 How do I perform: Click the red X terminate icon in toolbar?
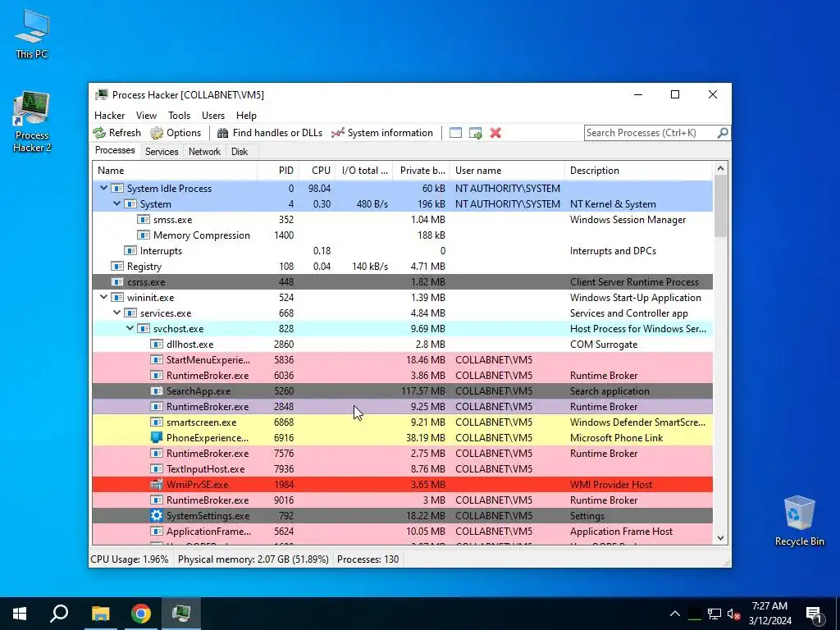(495, 133)
